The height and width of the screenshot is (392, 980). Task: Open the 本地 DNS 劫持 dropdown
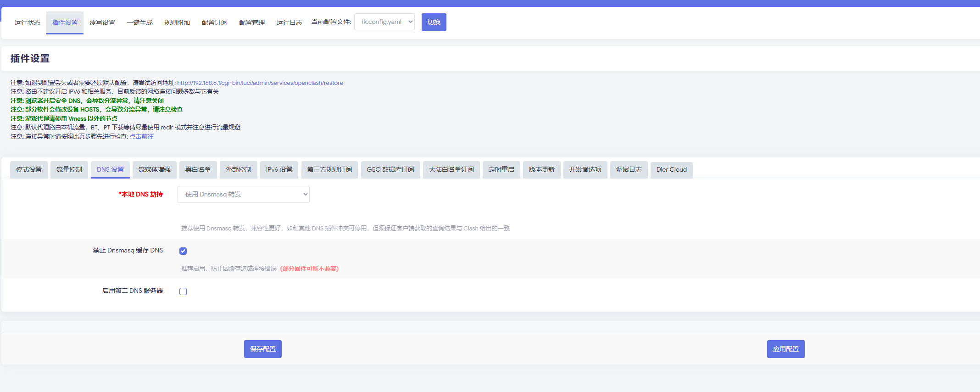coord(243,195)
